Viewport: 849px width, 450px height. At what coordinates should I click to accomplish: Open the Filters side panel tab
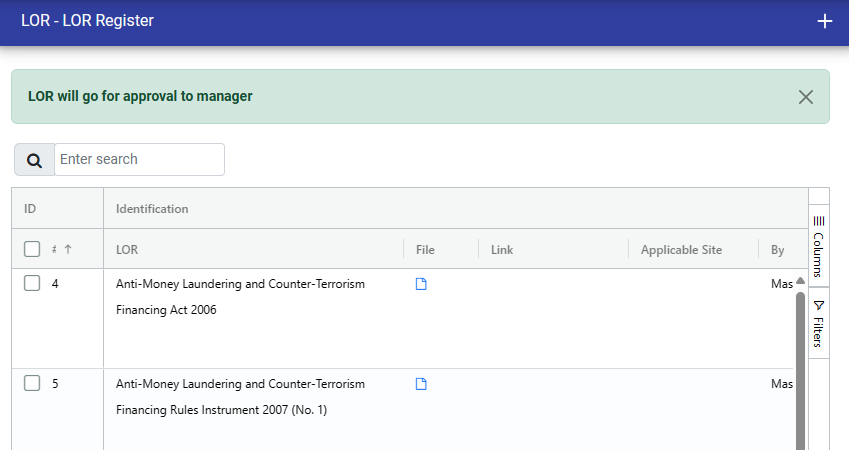(x=818, y=322)
